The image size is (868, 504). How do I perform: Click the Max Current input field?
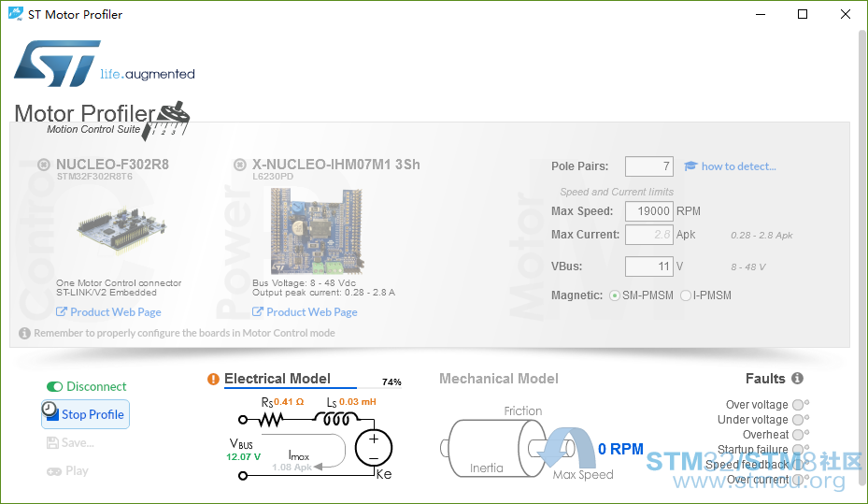click(x=648, y=235)
